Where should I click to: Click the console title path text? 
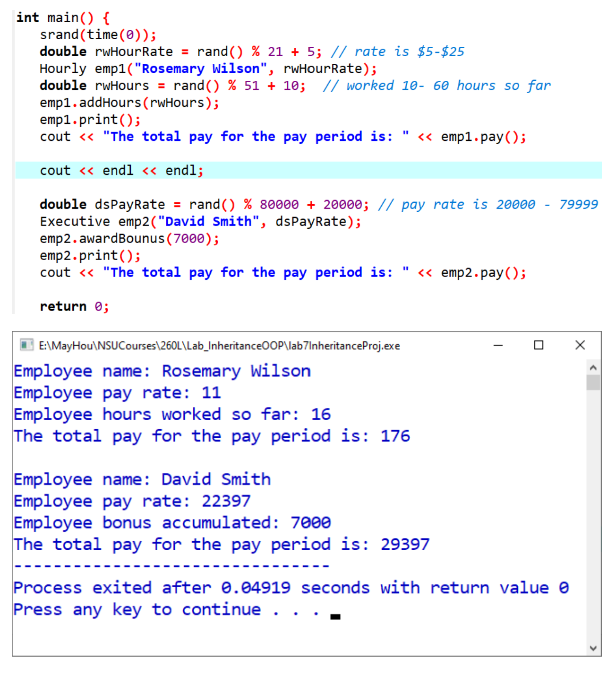[219, 346]
